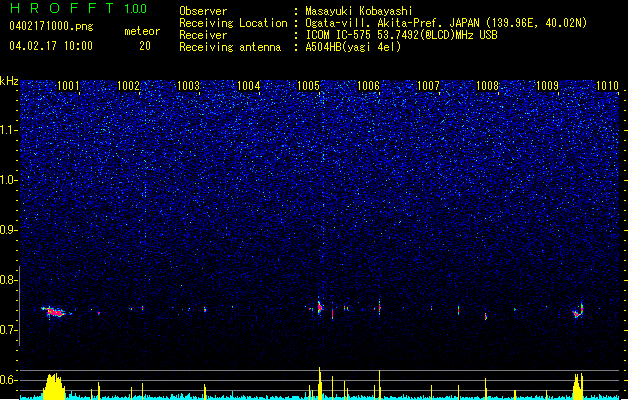Click the kHz axis unit label
629x400 pixels.
(9, 81)
